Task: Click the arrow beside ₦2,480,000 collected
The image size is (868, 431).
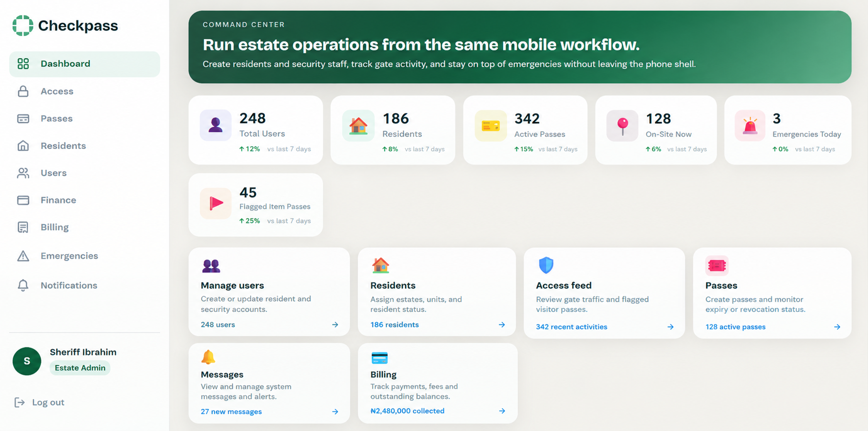Action: (502, 411)
